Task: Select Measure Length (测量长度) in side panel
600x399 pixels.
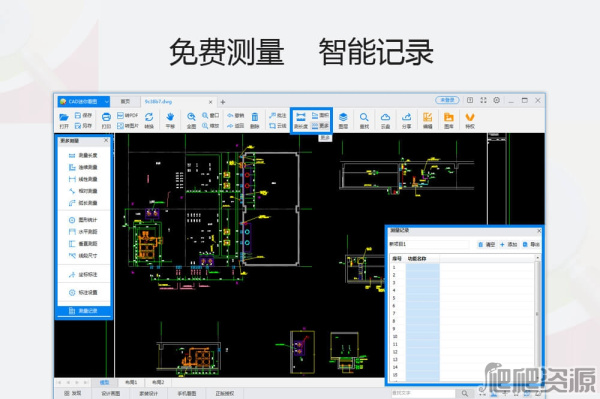Action: point(83,155)
